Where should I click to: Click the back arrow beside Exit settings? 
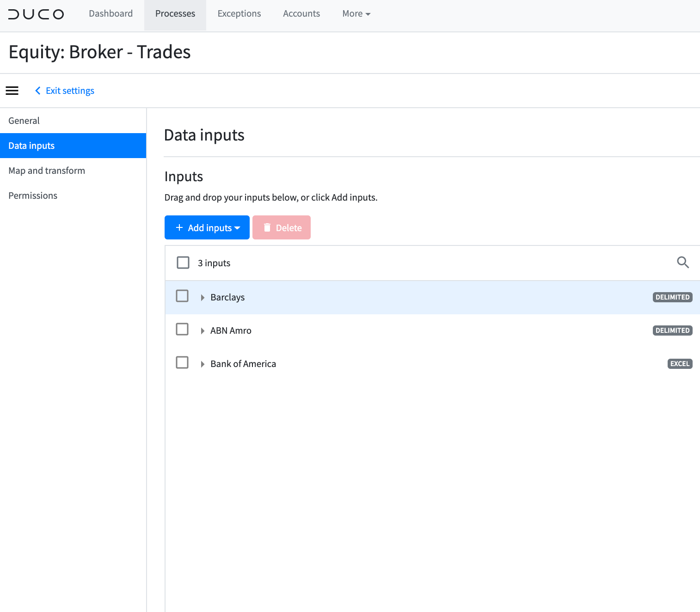coord(37,91)
